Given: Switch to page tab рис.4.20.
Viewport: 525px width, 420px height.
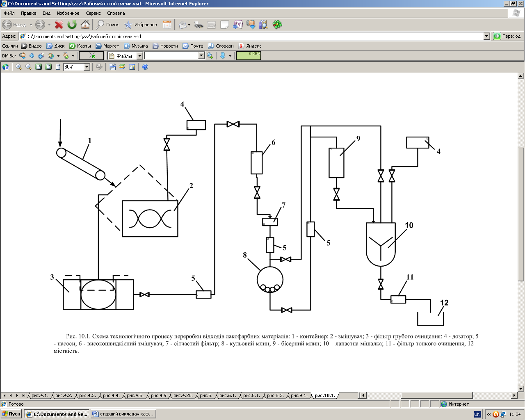Looking at the screenshot, I should coord(183,395).
